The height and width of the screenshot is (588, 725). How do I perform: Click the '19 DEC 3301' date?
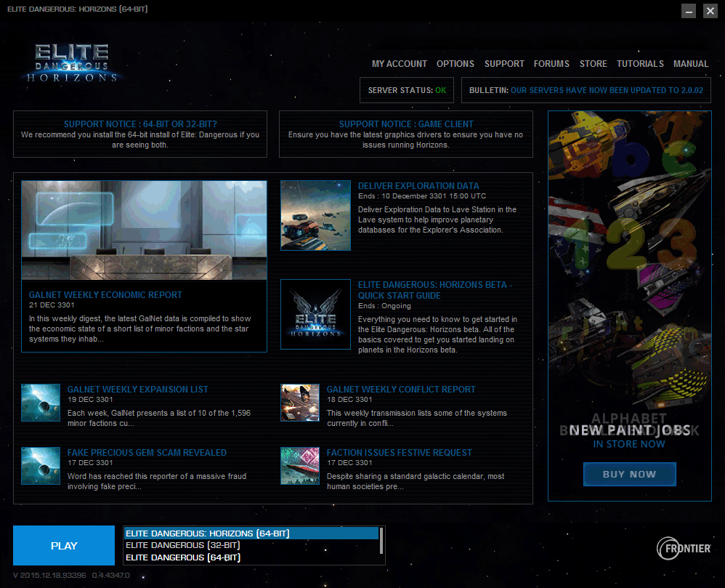click(x=90, y=400)
